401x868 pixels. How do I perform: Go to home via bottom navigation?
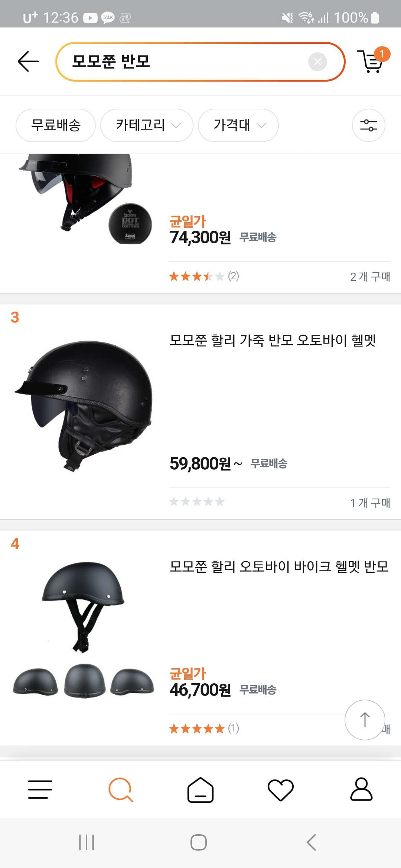click(200, 789)
